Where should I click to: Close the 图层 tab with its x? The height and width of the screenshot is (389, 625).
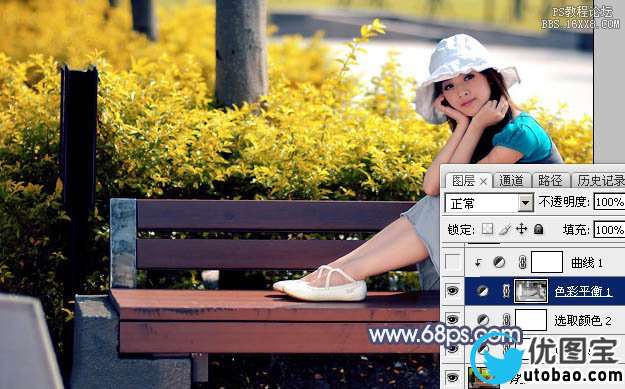pos(483,182)
